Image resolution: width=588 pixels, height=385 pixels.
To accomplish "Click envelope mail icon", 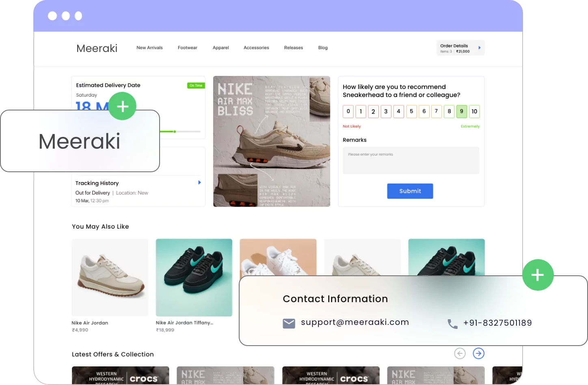I will pyautogui.click(x=289, y=323).
